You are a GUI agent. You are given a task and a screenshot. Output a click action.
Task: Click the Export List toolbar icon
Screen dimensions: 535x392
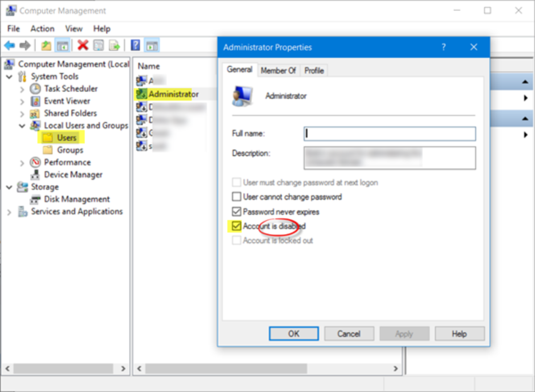115,45
